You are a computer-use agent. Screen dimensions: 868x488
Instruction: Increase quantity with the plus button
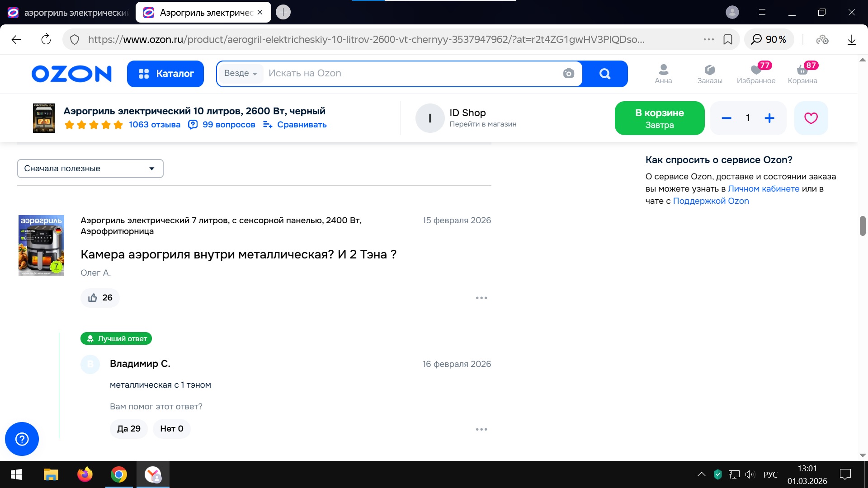tap(769, 118)
